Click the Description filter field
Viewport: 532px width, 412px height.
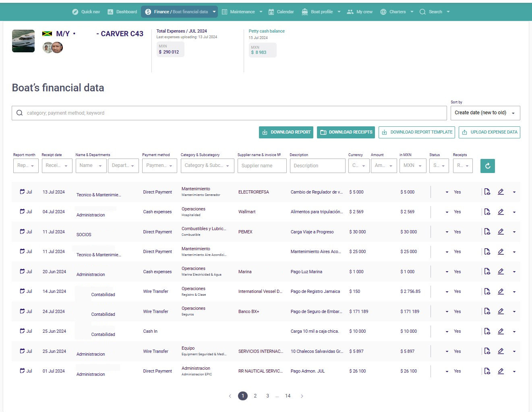(x=317, y=166)
